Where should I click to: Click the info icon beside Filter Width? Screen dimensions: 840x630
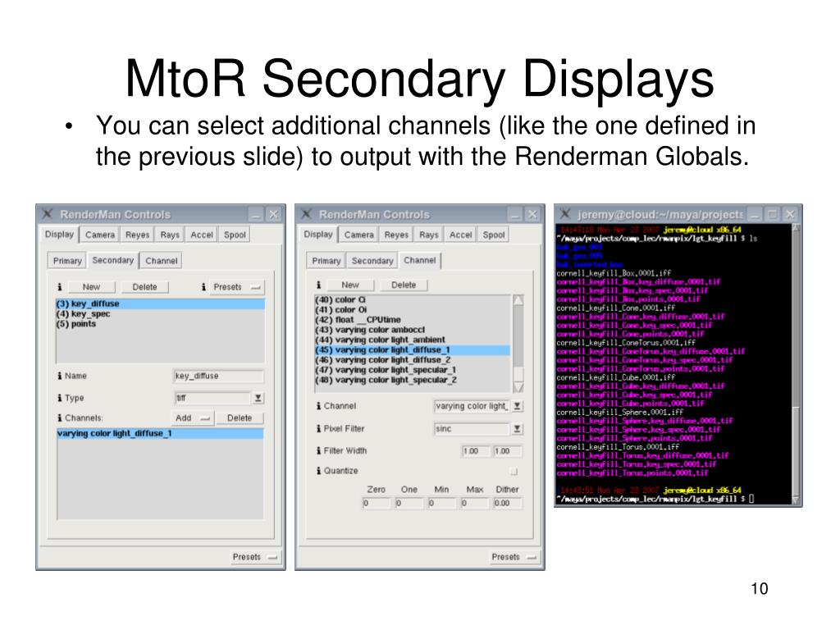pos(319,450)
